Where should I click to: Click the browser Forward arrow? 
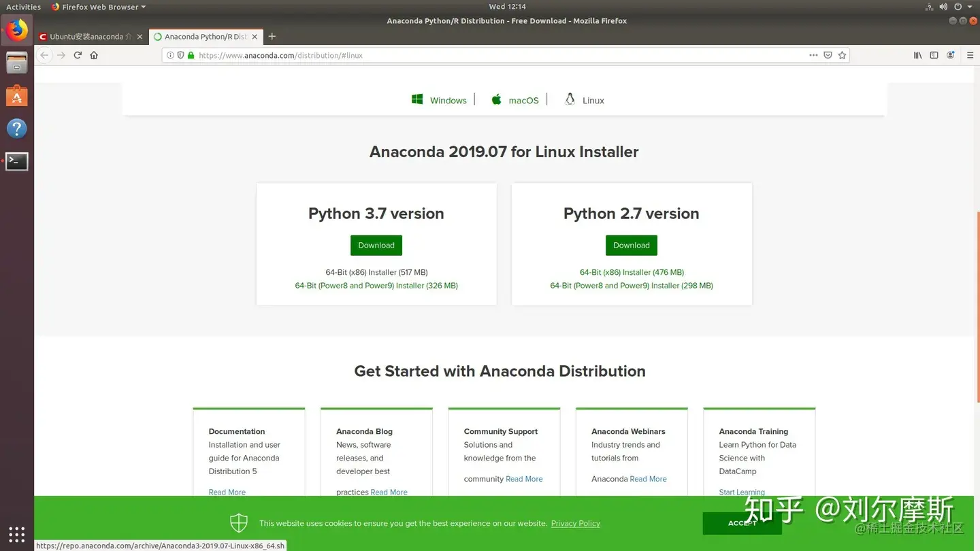[x=61, y=55]
